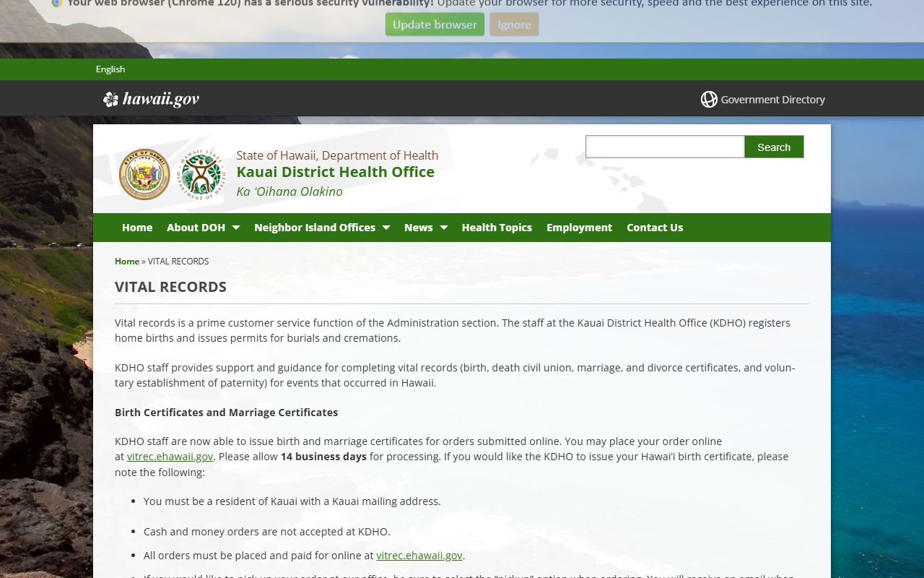924x578 pixels.
Task: Go to Home in navigation bar
Action: [137, 228]
